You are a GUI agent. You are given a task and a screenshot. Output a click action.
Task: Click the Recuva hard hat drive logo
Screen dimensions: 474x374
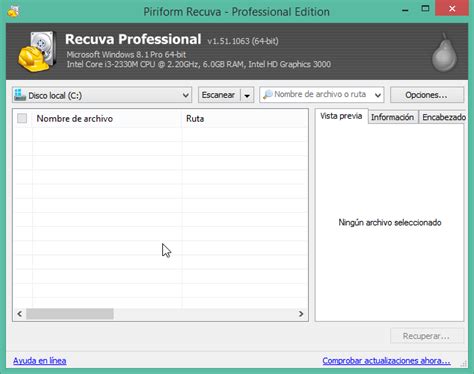tap(37, 51)
